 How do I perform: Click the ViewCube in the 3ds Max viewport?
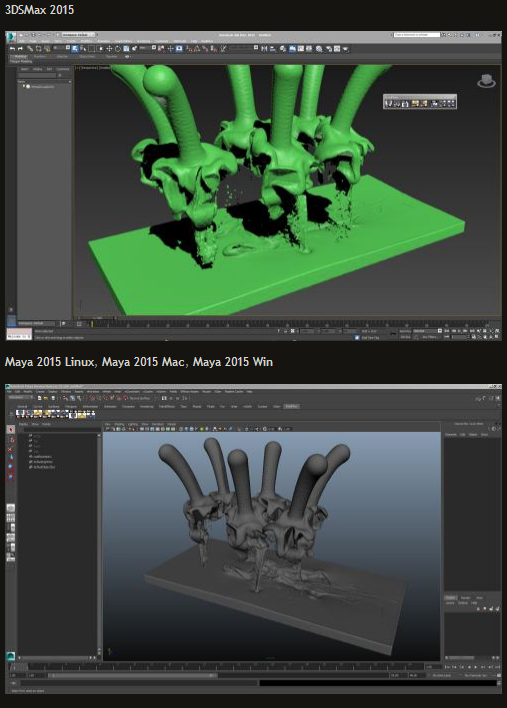[x=486, y=81]
